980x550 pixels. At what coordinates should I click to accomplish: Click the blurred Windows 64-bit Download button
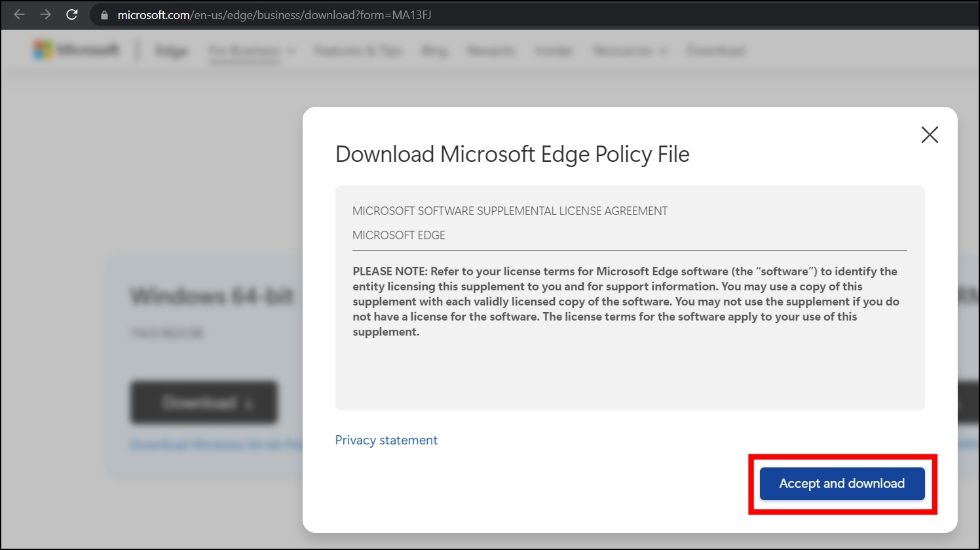[x=204, y=402]
